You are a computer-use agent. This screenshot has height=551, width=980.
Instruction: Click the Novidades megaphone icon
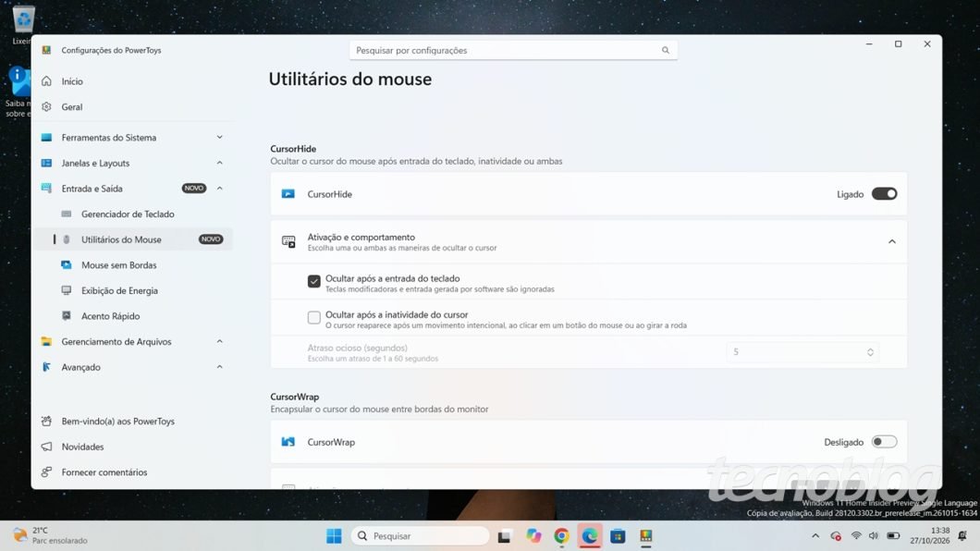point(46,447)
